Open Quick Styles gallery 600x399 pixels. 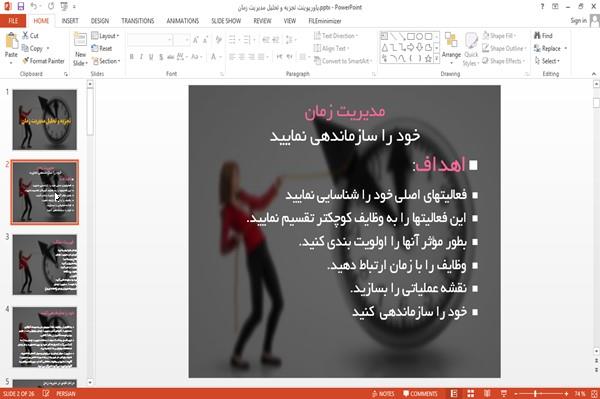pyautogui.click(x=471, y=49)
